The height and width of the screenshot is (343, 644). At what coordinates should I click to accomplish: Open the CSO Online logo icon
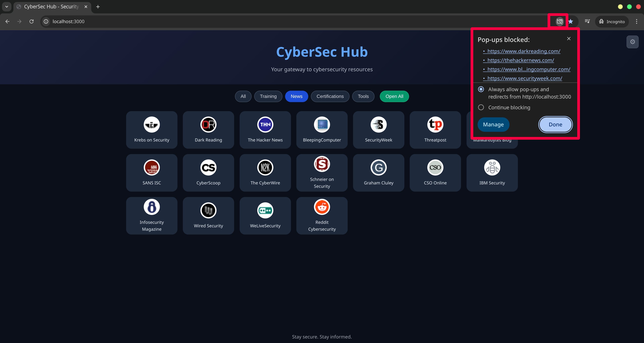point(435,167)
